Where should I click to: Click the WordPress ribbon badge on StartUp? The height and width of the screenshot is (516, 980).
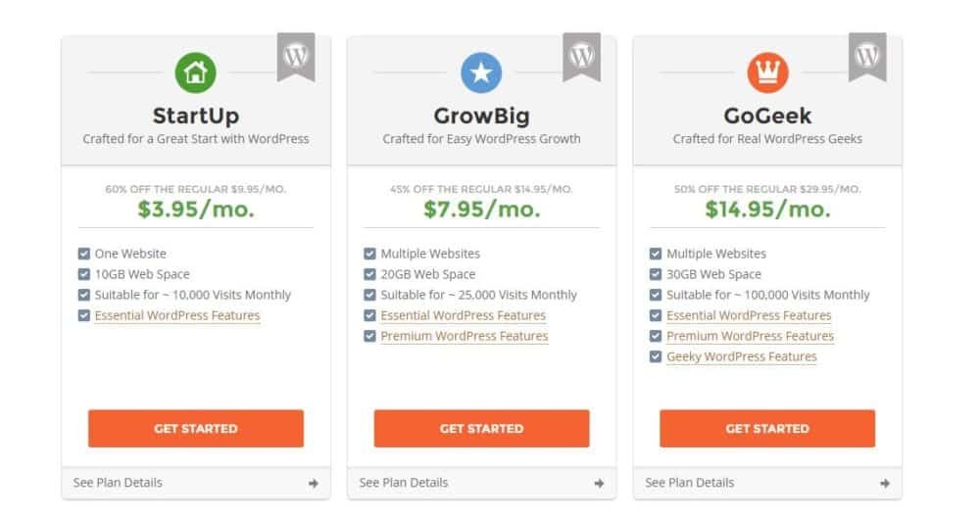tap(296, 56)
